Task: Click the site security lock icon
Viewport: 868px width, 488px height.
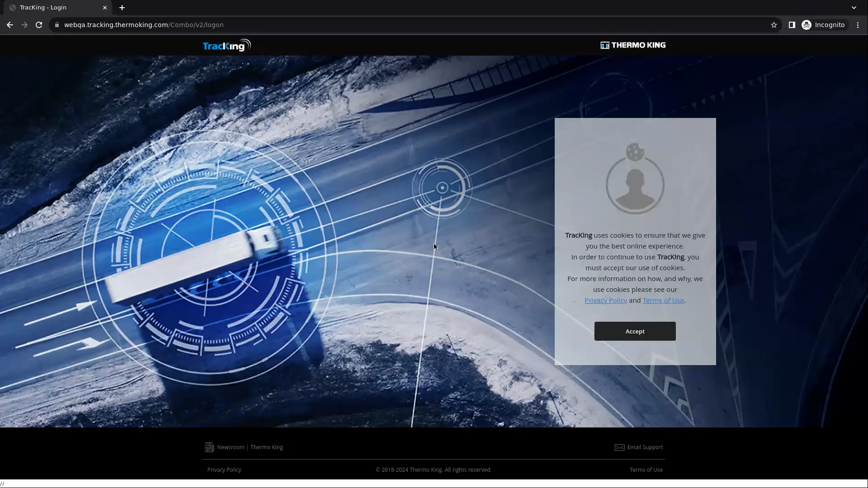Action: pos(57,25)
